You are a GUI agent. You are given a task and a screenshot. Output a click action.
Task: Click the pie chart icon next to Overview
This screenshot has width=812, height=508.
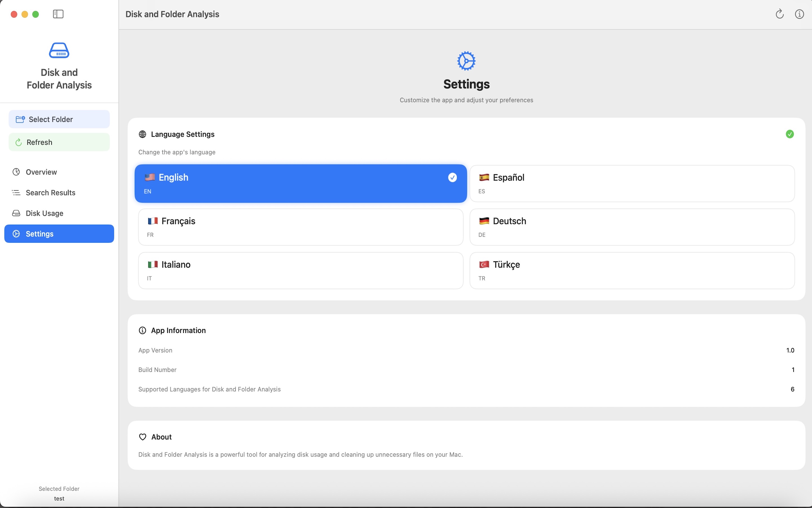[16, 172]
